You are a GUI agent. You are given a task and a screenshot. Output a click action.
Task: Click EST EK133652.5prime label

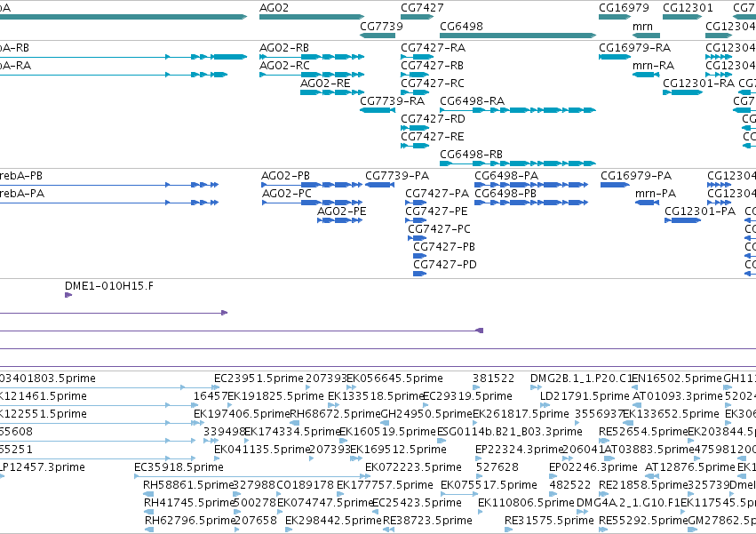[671, 414]
